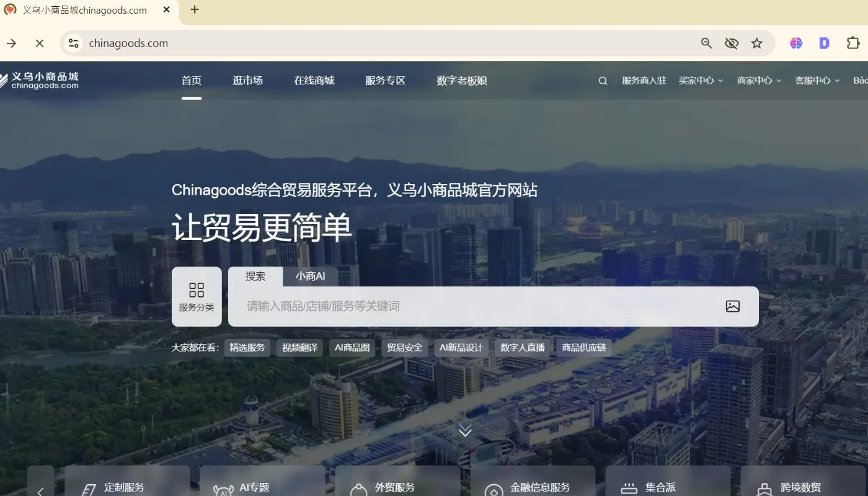
Task: Click the AI新品设计 tag
Action: click(x=461, y=348)
